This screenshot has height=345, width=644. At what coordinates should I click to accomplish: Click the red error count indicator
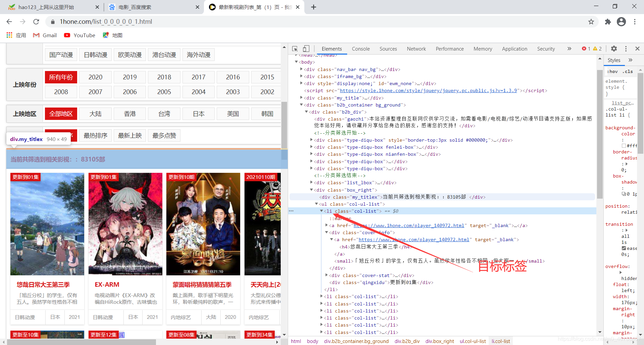pos(586,49)
